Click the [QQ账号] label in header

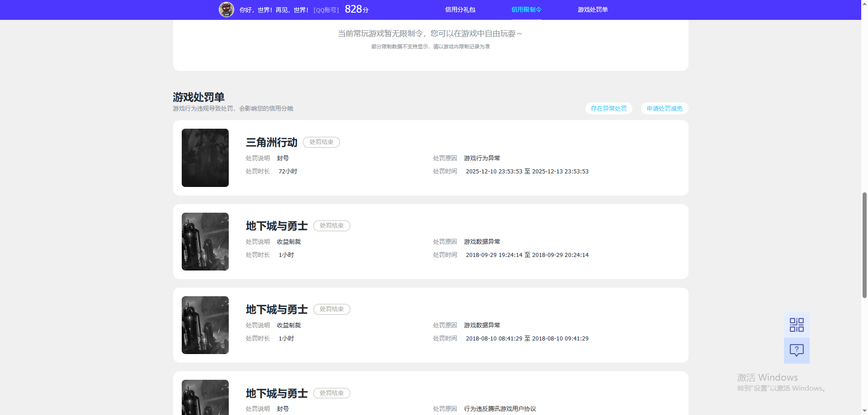[x=326, y=10]
